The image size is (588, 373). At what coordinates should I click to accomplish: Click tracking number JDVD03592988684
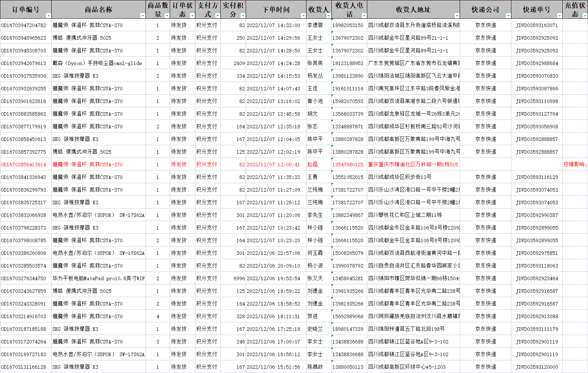click(537, 63)
